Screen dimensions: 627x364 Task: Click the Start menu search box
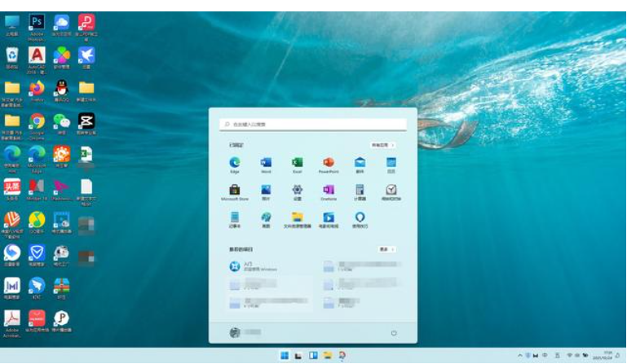313,125
